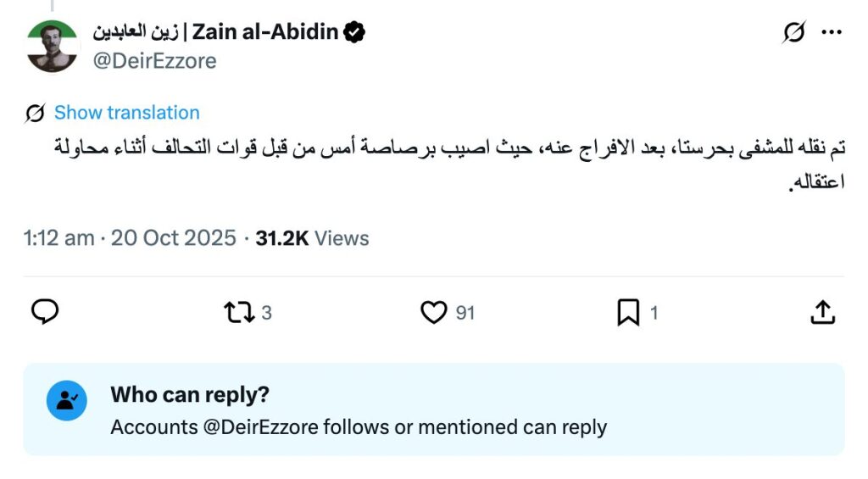Viewport: 868px width, 479px height.
Task: Click Show translation link
Action: tap(127, 113)
